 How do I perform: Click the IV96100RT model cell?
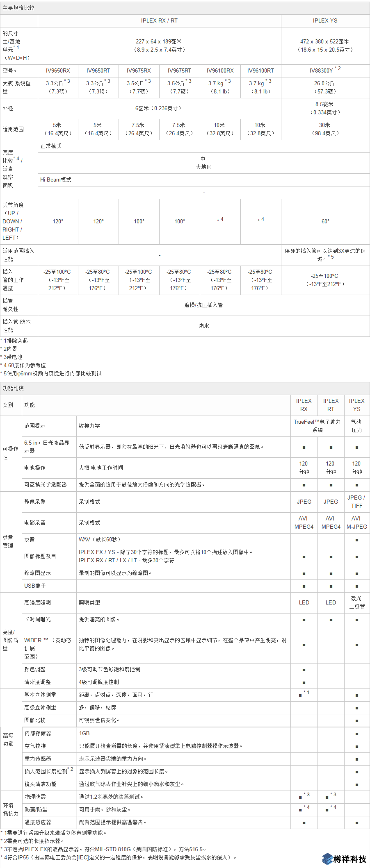pyautogui.click(x=260, y=70)
